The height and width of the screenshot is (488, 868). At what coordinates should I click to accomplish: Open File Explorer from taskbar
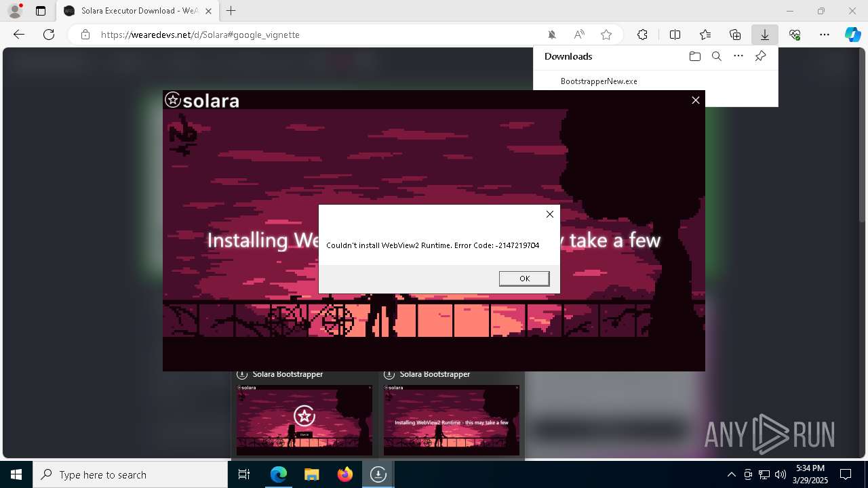tap(311, 474)
